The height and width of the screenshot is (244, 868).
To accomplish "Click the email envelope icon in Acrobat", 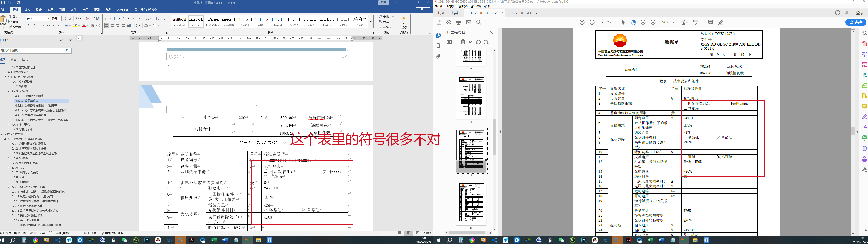I will [x=469, y=22].
